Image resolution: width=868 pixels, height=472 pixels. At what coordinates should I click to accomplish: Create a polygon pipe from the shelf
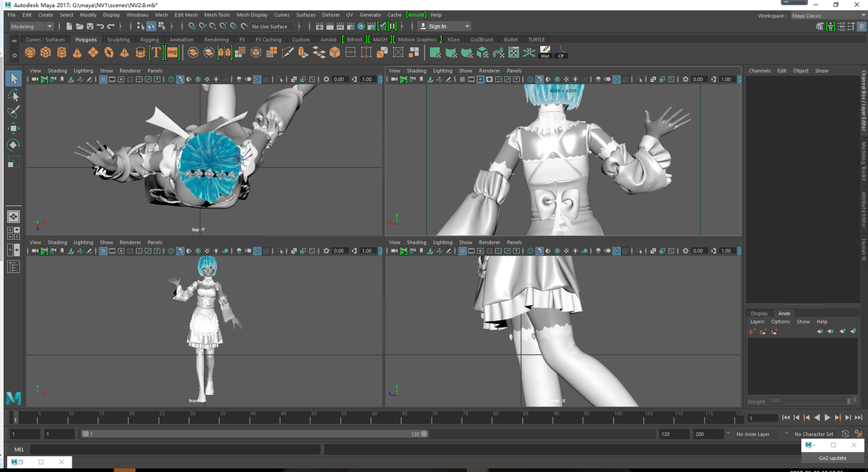coord(141,53)
